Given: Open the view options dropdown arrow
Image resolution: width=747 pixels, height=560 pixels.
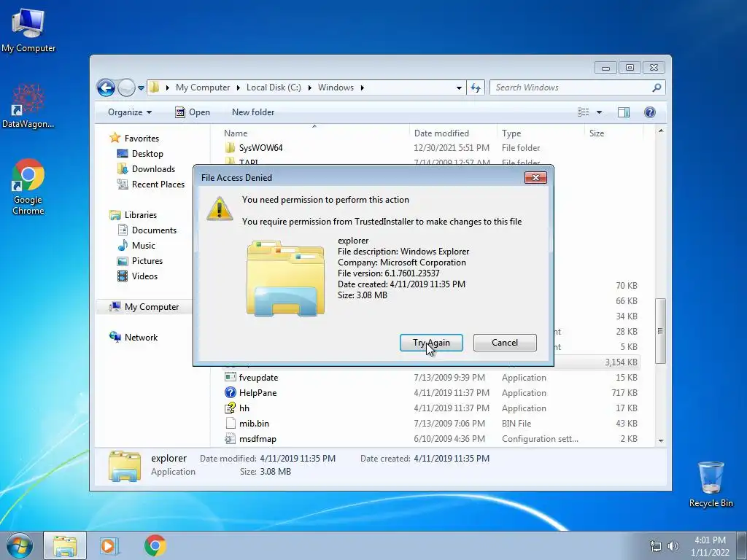Looking at the screenshot, I should pos(600,112).
